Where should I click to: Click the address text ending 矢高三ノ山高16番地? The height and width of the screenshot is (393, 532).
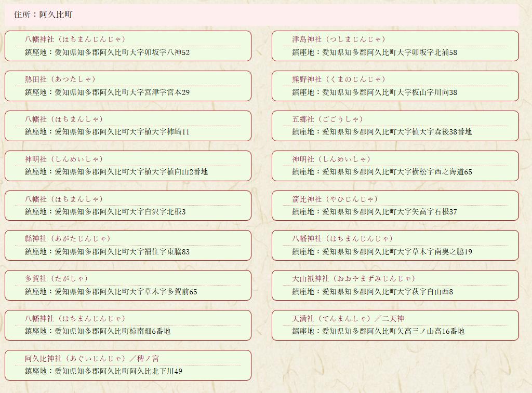pos(378,331)
